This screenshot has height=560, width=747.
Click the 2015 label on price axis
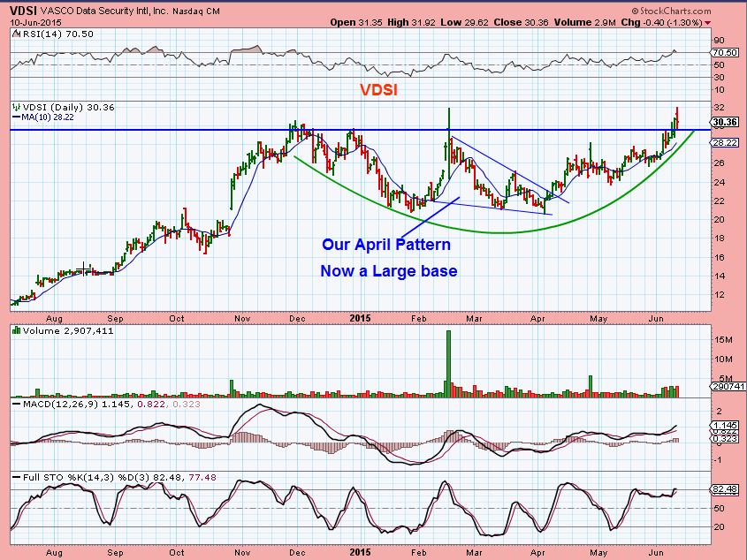coord(360,318)
